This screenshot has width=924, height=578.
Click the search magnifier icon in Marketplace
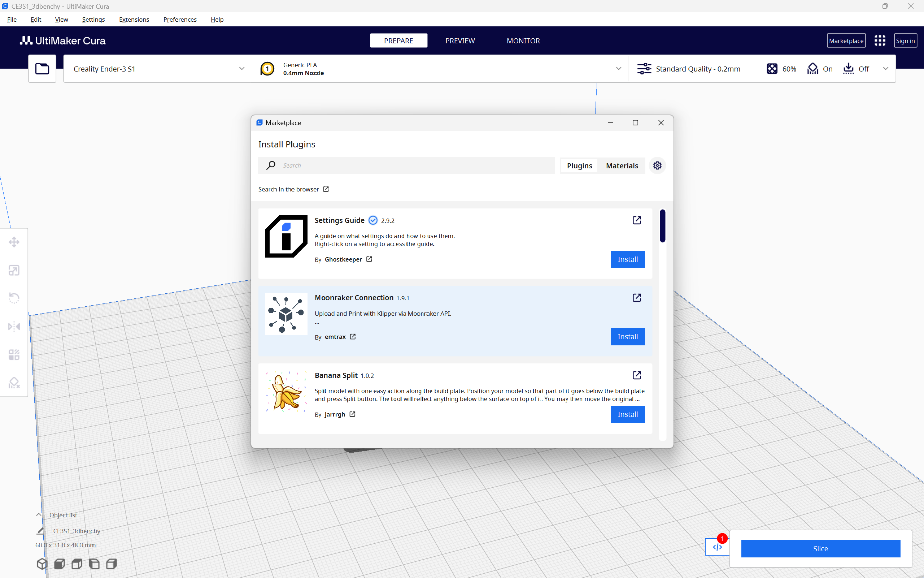[271, 165]
